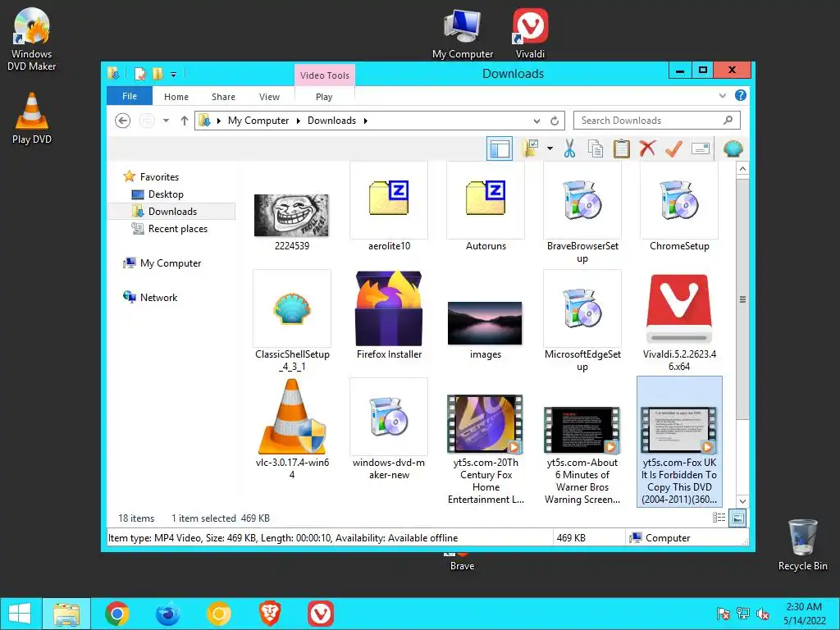Select the Autoruns zip folder
The image size is (840, 630).
[x=486, y=206]
